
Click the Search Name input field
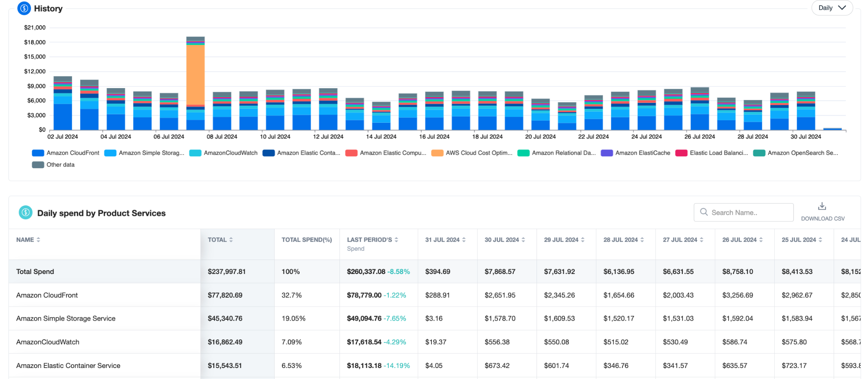tap(743, 212)
